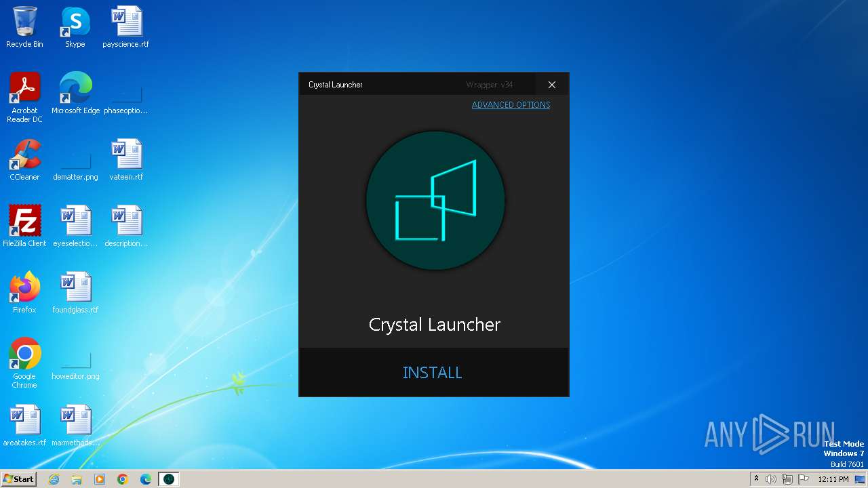Click the Crystal Launcher taskbar button
The image size is (868, 488).
tap(169, 479)
